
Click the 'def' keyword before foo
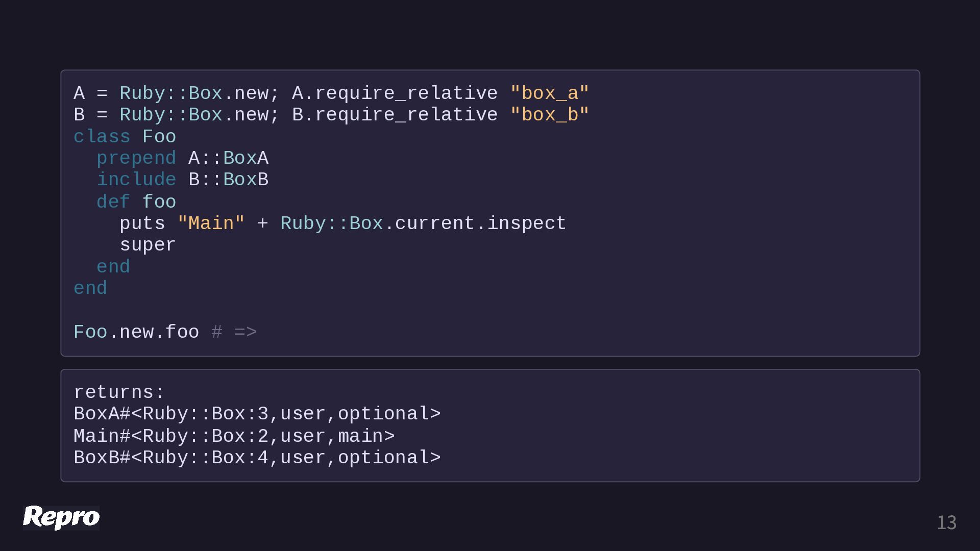pos(113,202)
